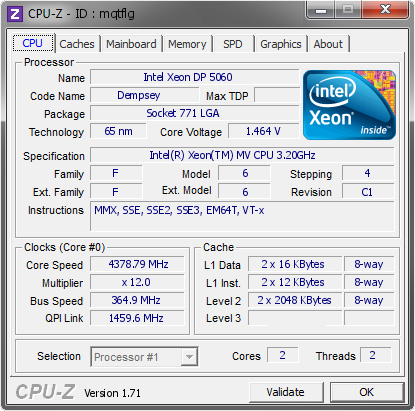
Task: Click the empty Max TDP field
Action: click(x=277, y=95)
